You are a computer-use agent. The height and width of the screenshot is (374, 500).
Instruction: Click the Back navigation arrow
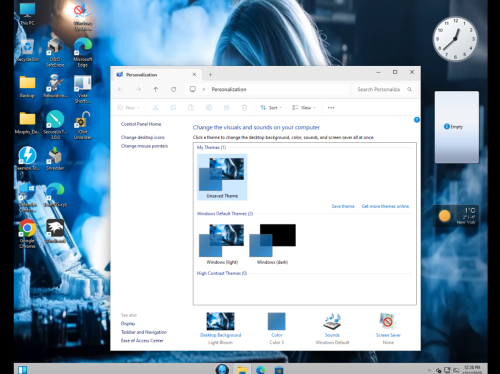[x=120, y=89]
